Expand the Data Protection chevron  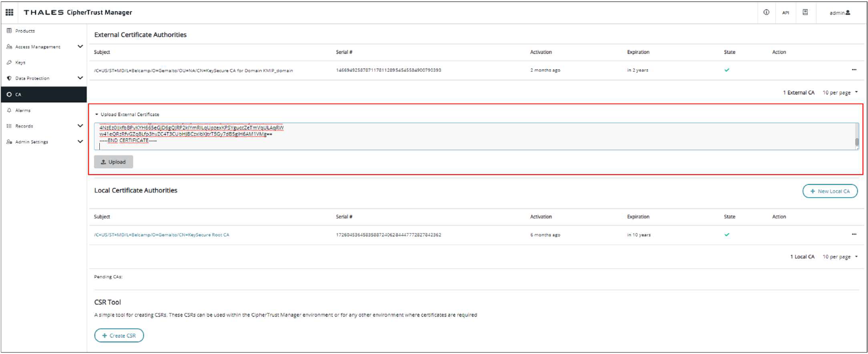pyautogui.click(x=80, y=78)
